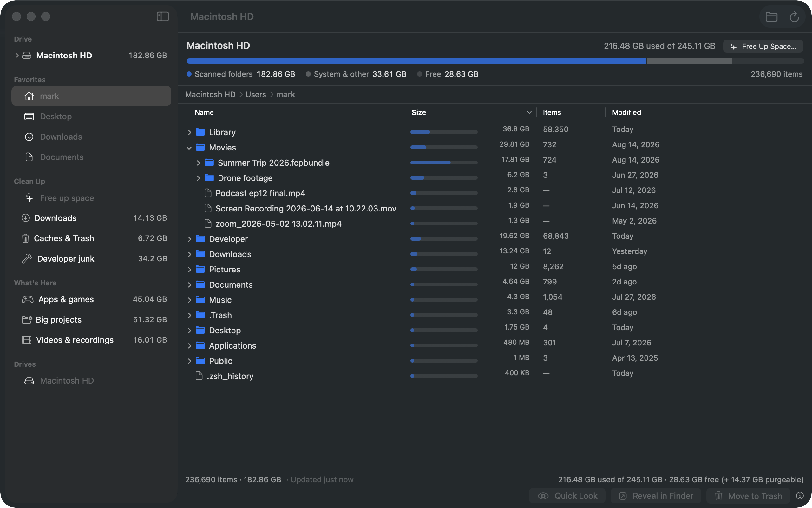The height and width of the screenshot is (508, 812).
Task: Click the System & other 33.61 GB legend
Action: point(356,74)
